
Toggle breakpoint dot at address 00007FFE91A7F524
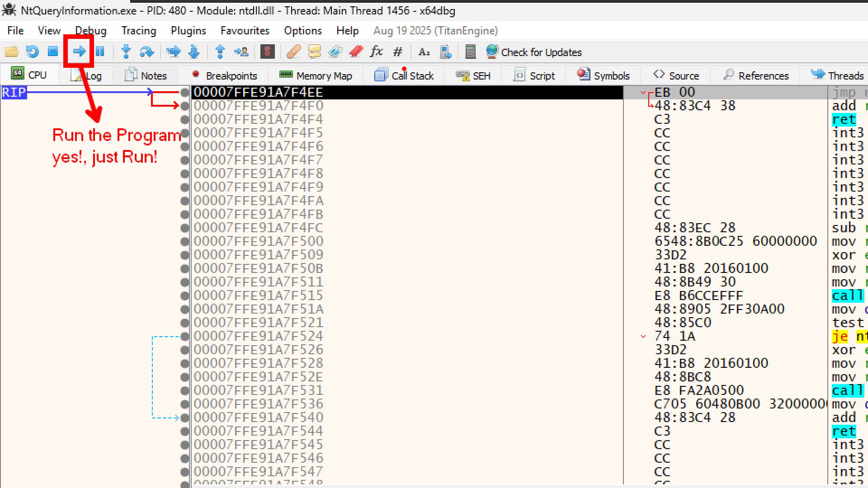click(x=184, y=337)
